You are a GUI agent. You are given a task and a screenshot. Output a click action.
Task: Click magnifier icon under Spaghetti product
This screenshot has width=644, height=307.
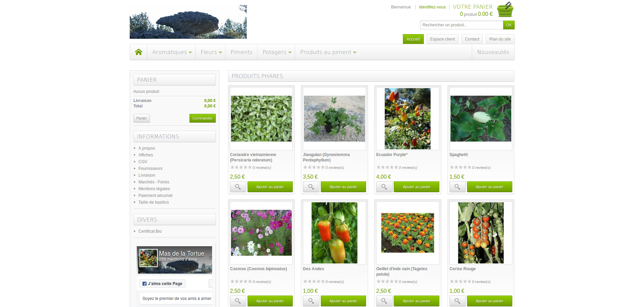[458, 187]
